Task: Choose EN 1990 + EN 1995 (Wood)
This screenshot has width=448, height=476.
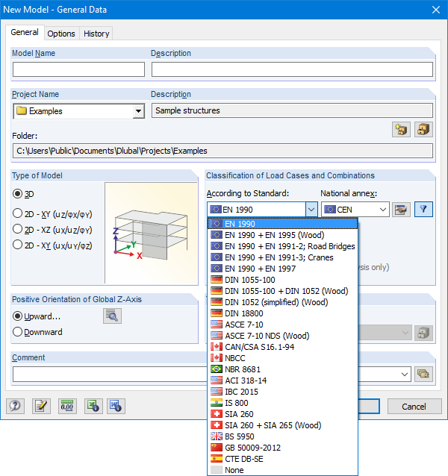Action: tap(282, 235)
